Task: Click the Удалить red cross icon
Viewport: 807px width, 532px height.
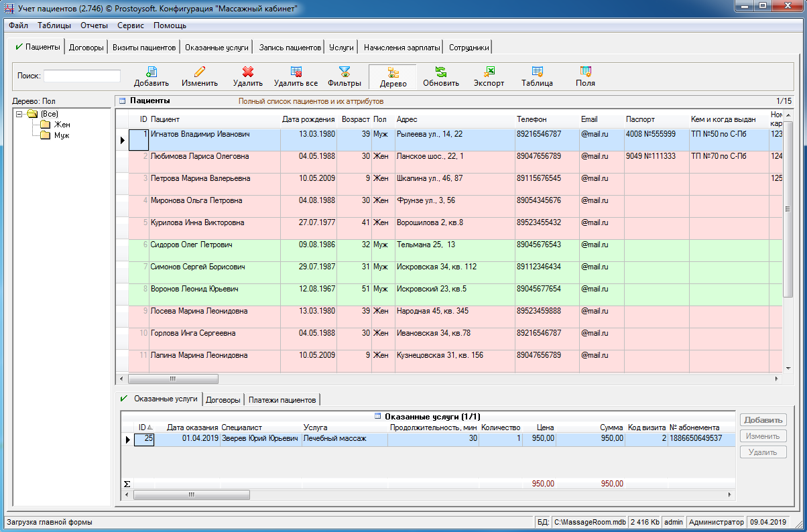Action: pos(247,72)
